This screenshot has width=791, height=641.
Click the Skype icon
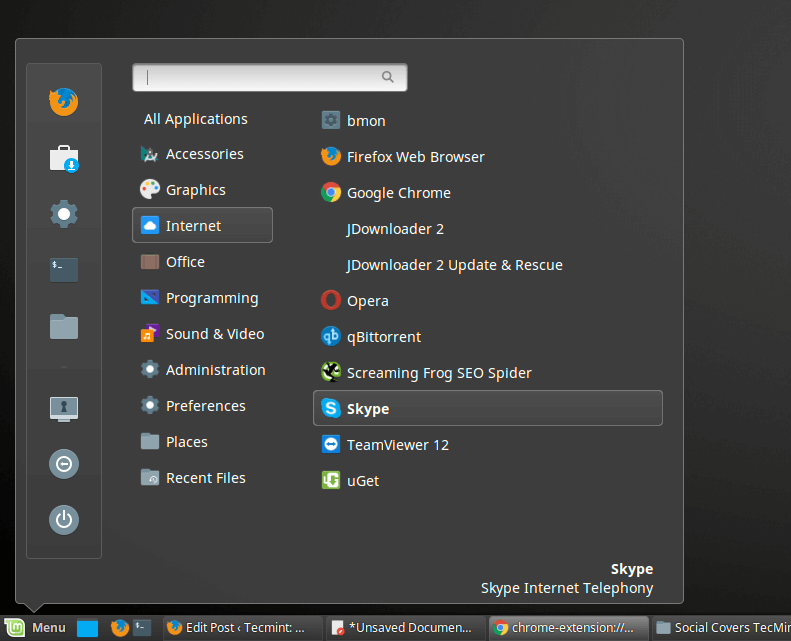click(x=331, y=408)
